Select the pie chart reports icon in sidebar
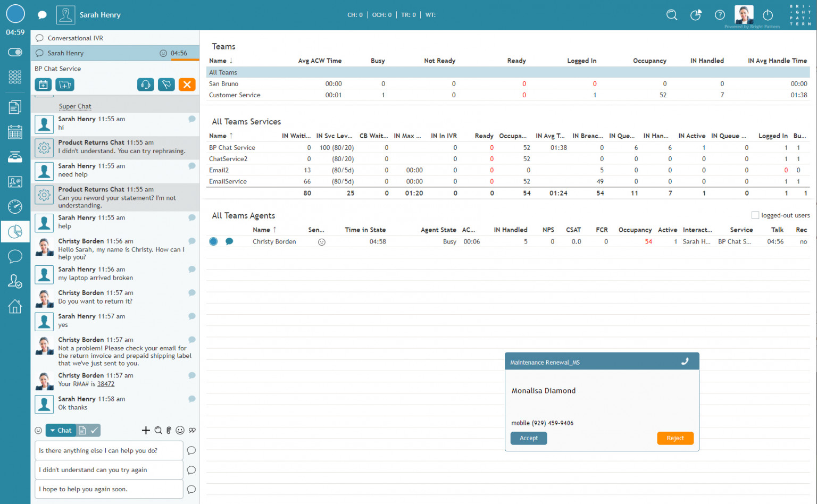817x504 pixels. [x=15, y=231]
